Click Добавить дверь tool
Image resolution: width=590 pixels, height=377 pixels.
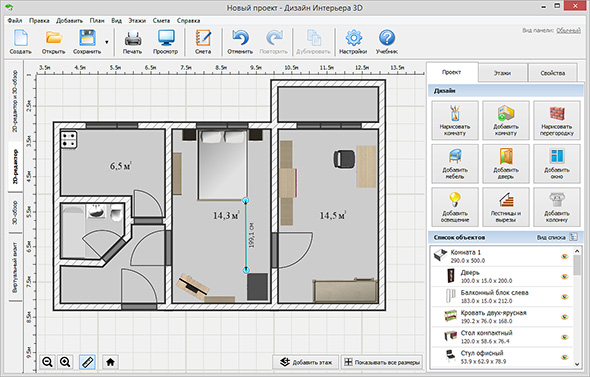[x=506, y=164]
